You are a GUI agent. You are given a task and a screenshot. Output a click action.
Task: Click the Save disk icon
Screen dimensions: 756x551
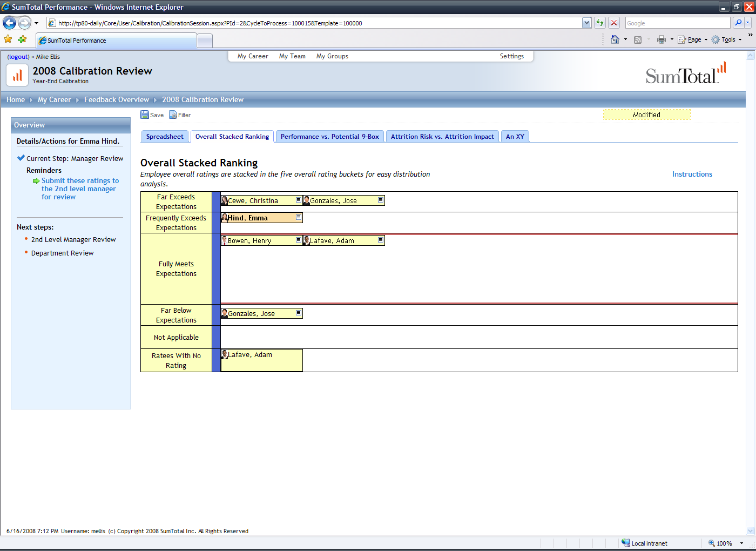[x=145, y=115]
